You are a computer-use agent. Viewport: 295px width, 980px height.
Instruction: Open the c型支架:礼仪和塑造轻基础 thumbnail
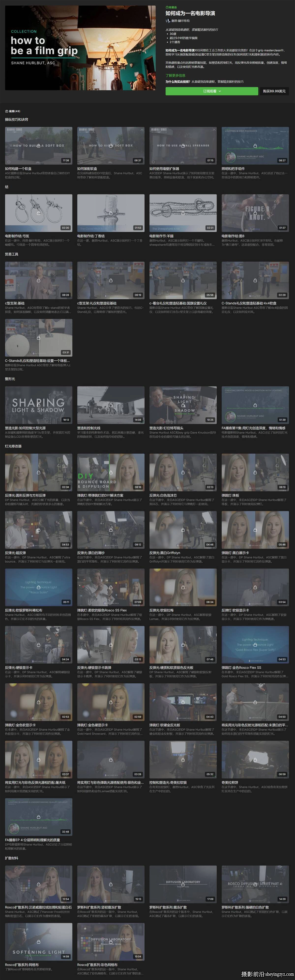click(111, 280)
